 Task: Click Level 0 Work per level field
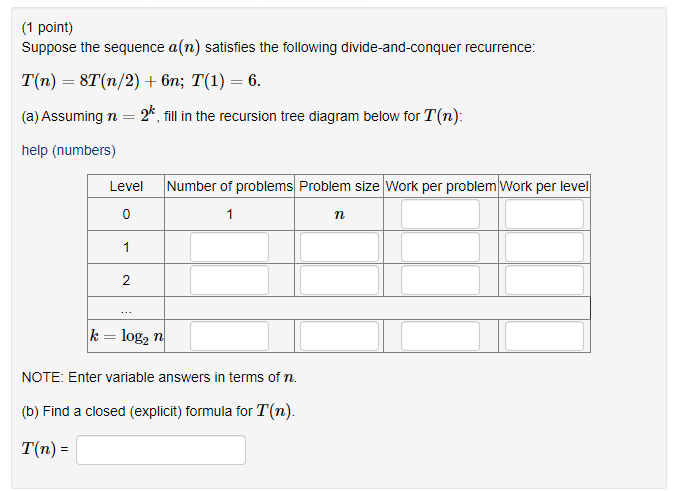tap(544, 214)
